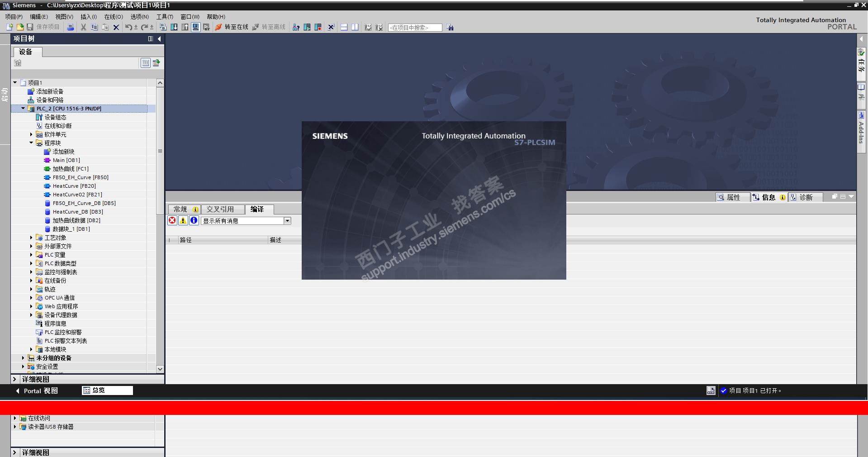Click the search-in-project binoculars icon
This screenshot has width=868, height=457.
point(450,27)
